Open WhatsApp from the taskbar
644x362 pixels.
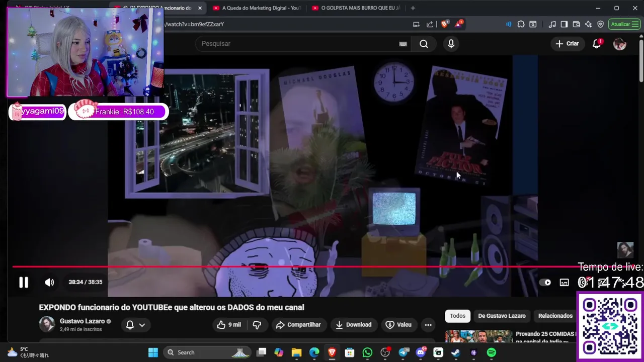367,352
